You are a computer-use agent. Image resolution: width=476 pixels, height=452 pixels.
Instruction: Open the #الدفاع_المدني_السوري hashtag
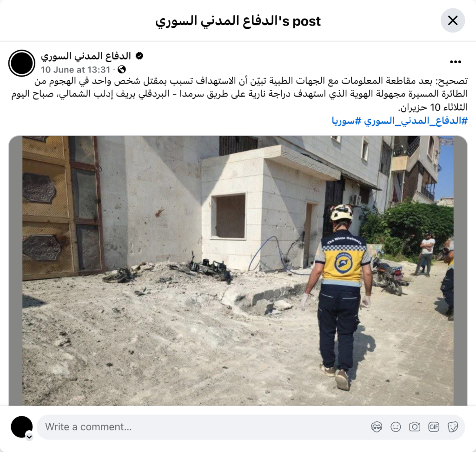pos(416,121)
